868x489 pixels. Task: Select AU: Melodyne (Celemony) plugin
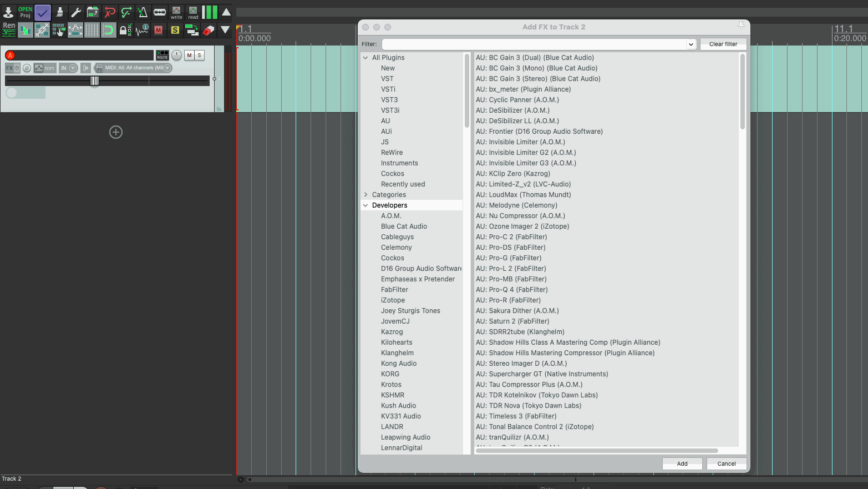pyautogui.click(x=517, y=205)
